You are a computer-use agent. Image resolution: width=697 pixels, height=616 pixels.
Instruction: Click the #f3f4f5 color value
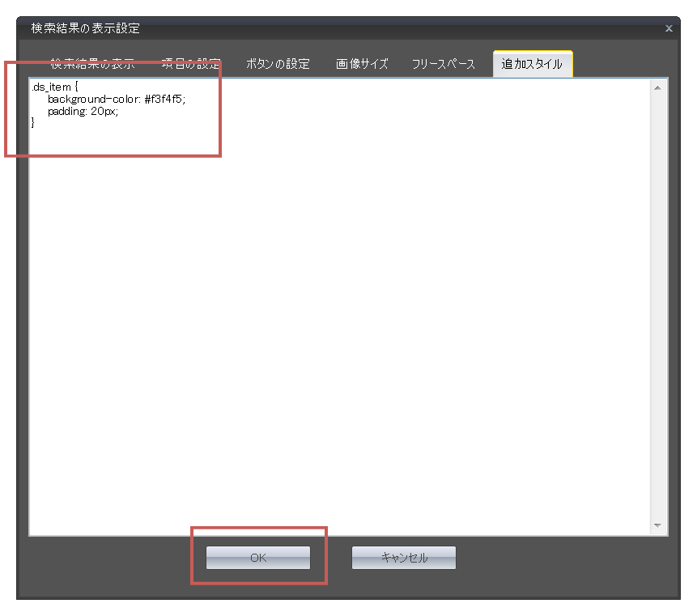tap(164, 99)
